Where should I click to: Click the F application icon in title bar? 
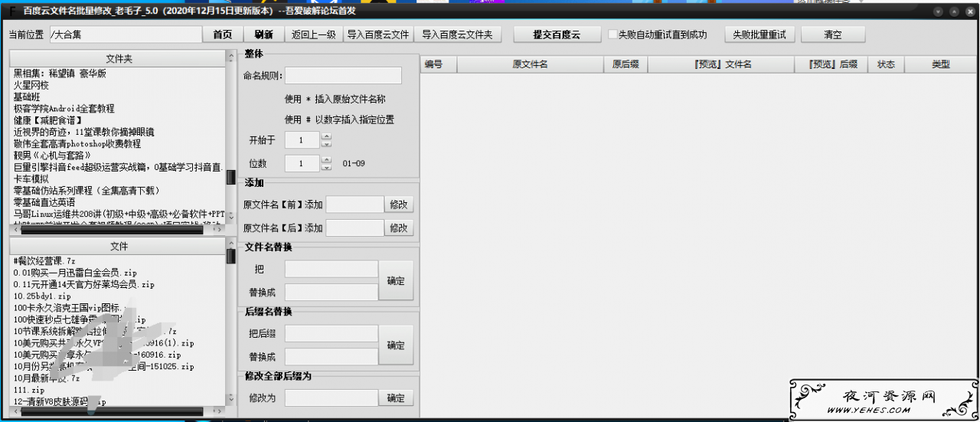12,11
